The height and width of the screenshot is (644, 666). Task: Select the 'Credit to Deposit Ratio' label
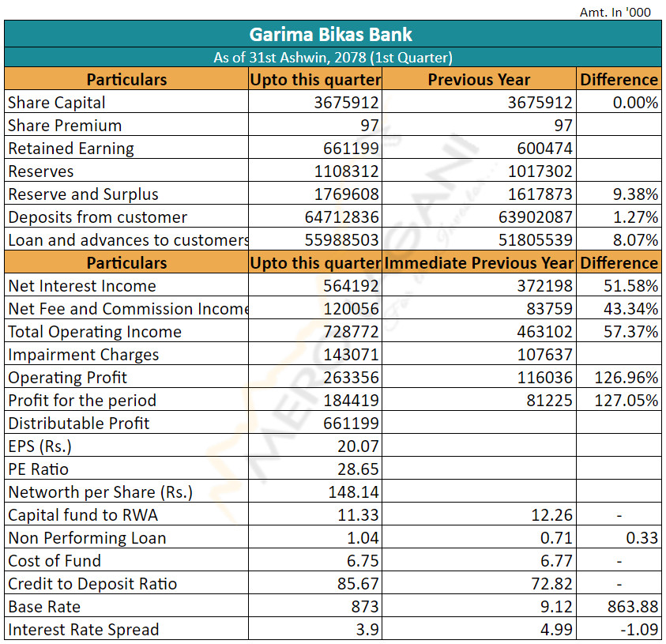pyautogui.click(x=92, y=584)
